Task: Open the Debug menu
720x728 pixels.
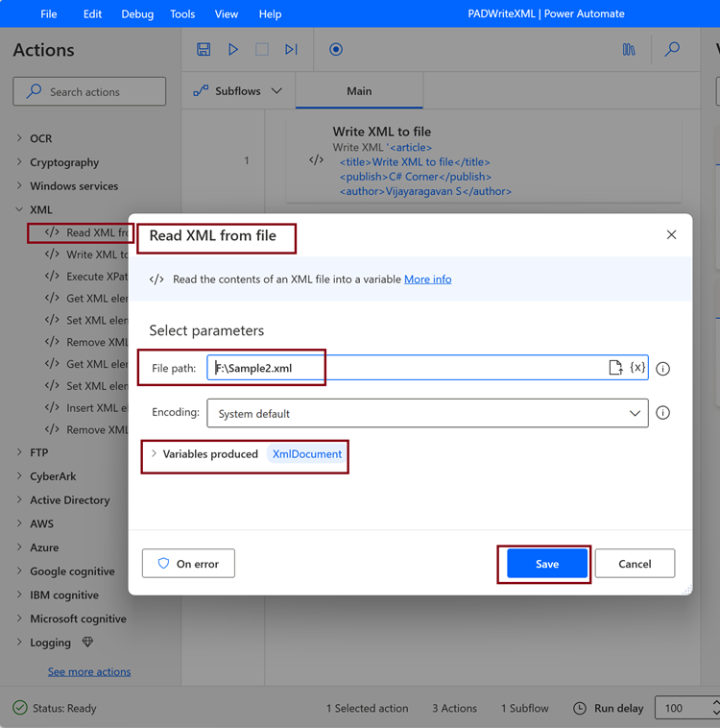Action: (137, 14)
